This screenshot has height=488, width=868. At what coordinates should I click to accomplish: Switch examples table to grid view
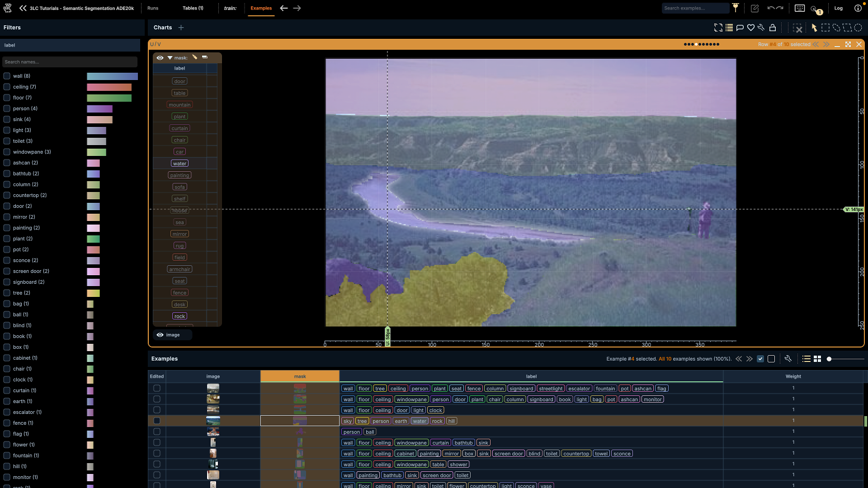tap(817, 359)
